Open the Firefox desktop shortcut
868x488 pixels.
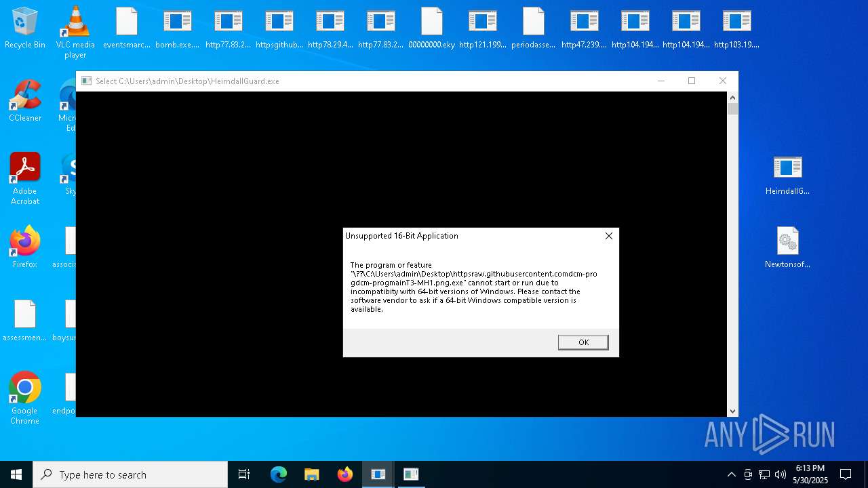tap(25, 247)
